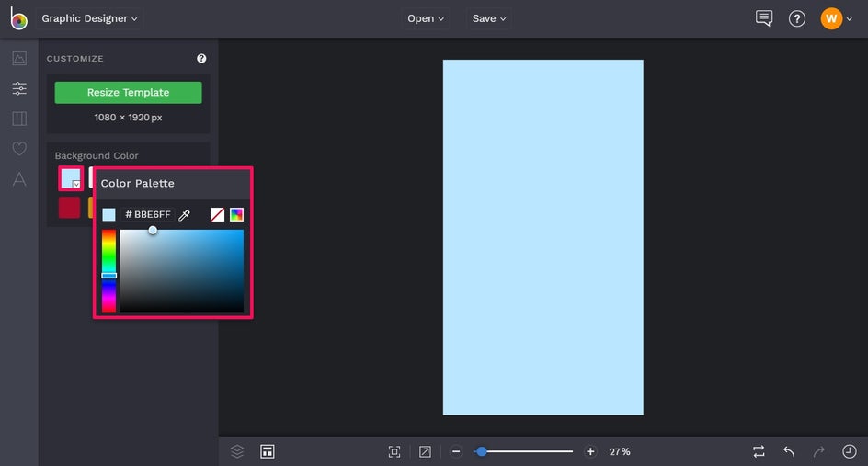Click the reset repeat arrows icon
Viewport: 868px width, 466px height.
pyautogui.click(x=759, y=451)
